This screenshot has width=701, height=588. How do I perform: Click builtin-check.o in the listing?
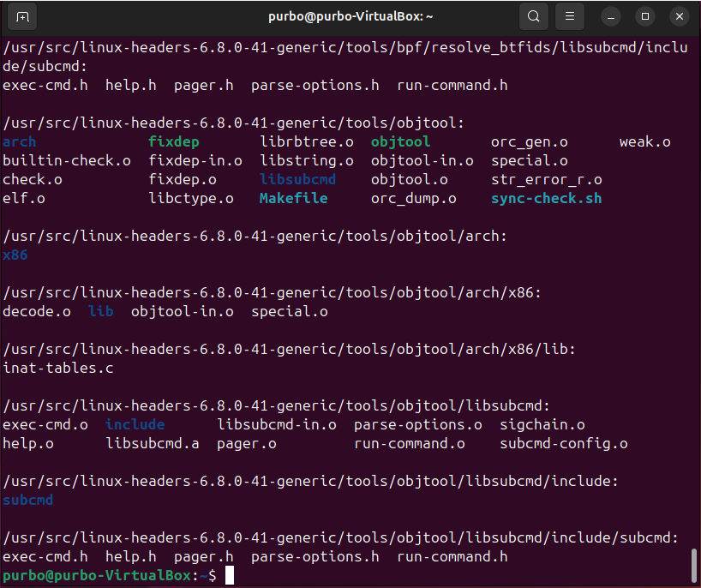(67, 160)
